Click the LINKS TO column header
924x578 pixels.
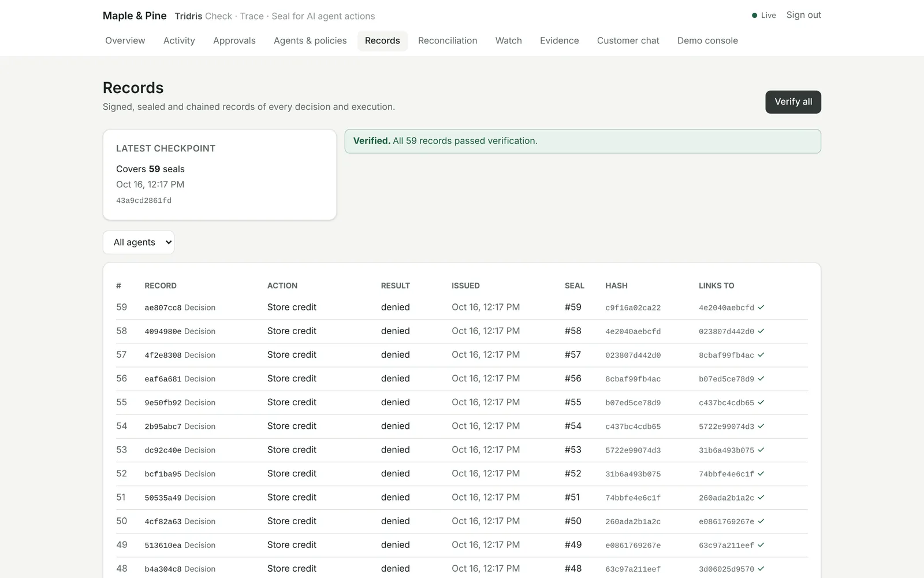click(716, 286)
